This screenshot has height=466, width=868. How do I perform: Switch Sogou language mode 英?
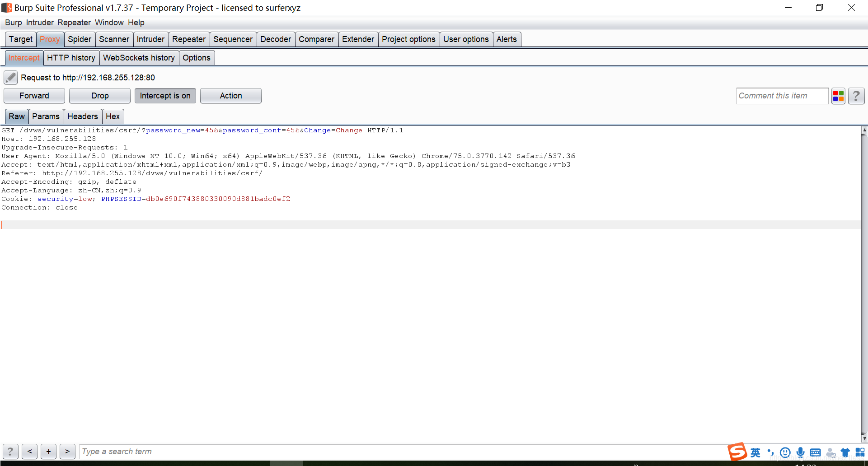click(x=755, y=452)
